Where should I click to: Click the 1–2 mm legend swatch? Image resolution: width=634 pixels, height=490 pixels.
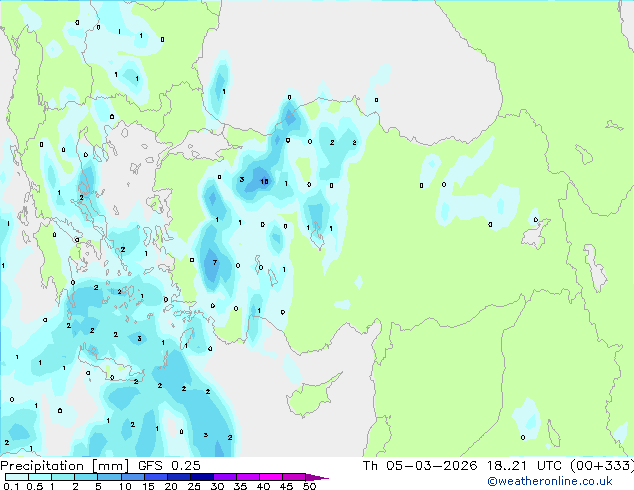tap(63, 477)
